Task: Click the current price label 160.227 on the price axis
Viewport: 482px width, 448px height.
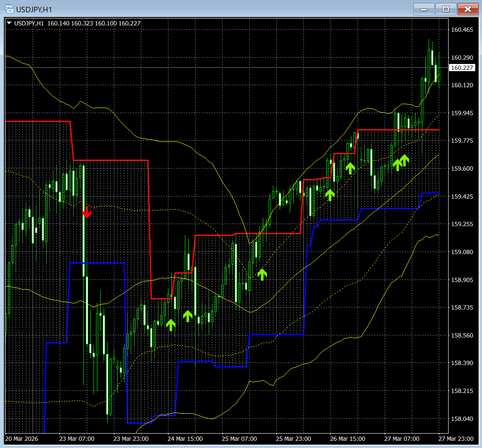Action: [x=462, y=68]
